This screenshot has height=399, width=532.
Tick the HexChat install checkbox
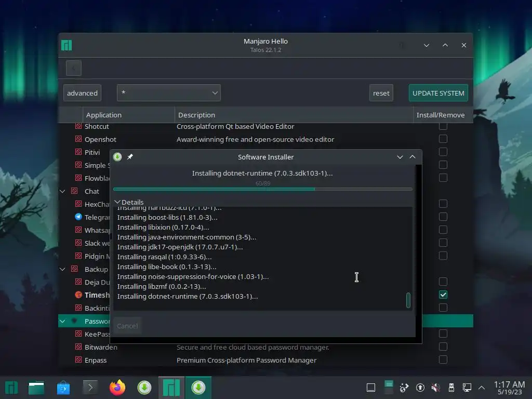pyautogui.click(x=443, y=204)
